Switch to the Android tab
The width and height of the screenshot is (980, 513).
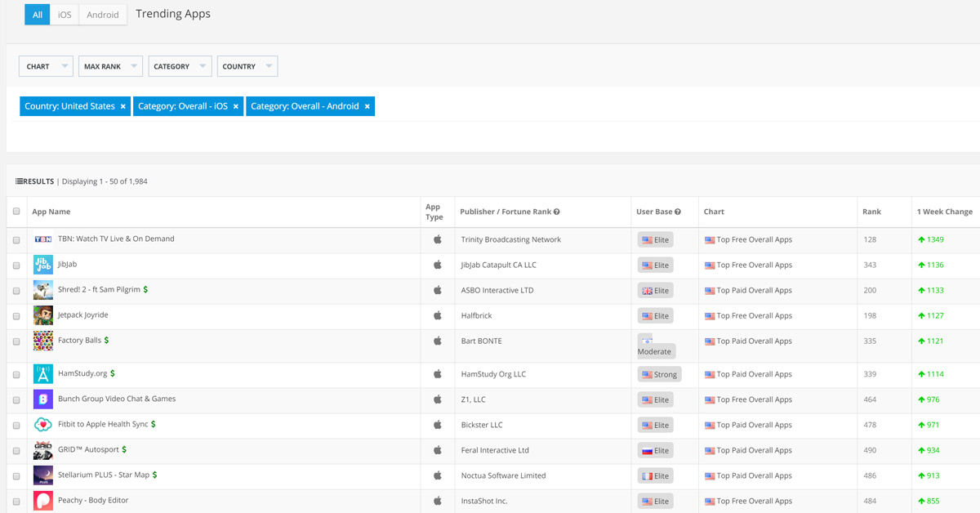(x=103, y=15)
